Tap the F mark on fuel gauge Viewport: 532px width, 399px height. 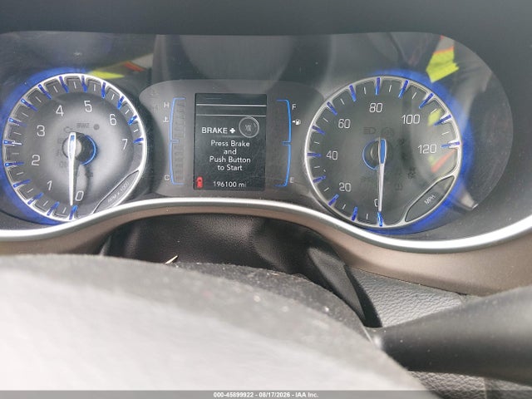click(294, 107)
